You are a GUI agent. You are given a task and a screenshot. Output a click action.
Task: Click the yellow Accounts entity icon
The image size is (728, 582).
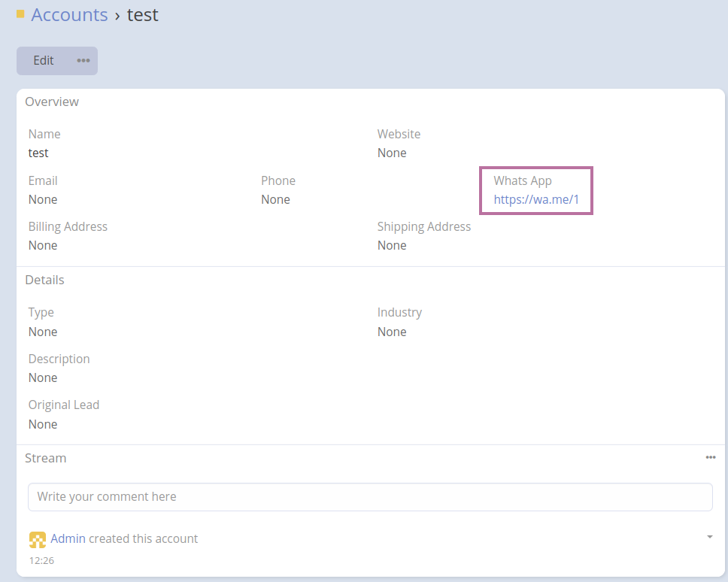click(x=20, y=14)
